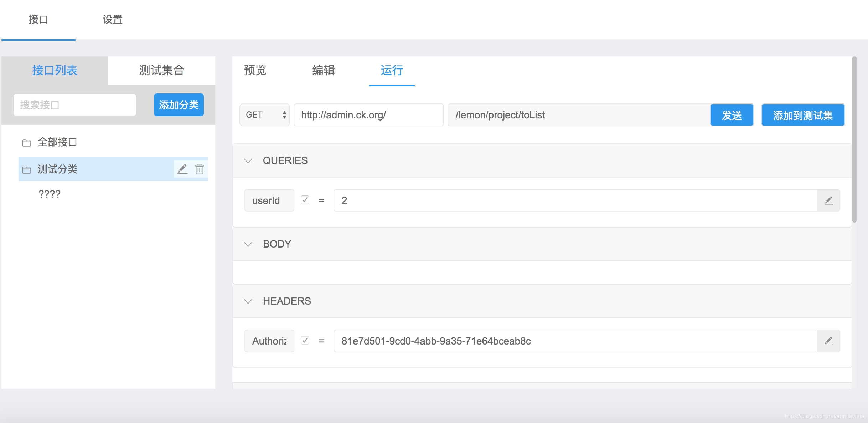Open the editor icon for the userId value
The height and width of the screenshot is (423, 868).
[828, 200]
